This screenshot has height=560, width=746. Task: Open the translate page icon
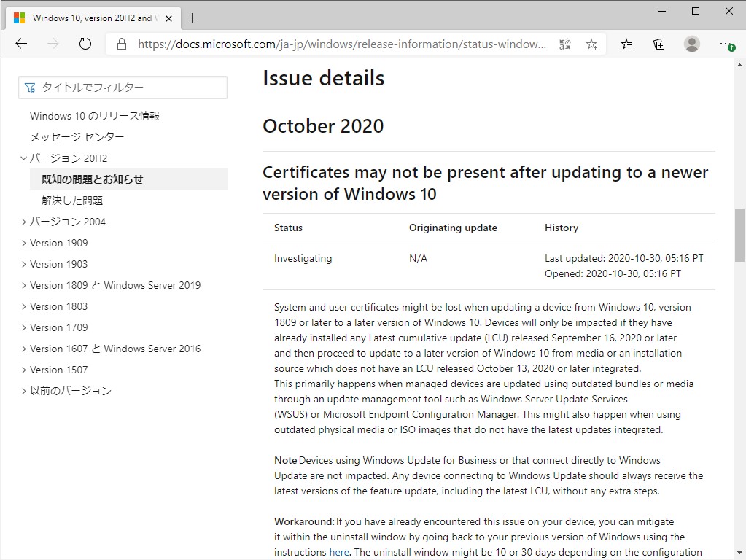click(564, 44)
